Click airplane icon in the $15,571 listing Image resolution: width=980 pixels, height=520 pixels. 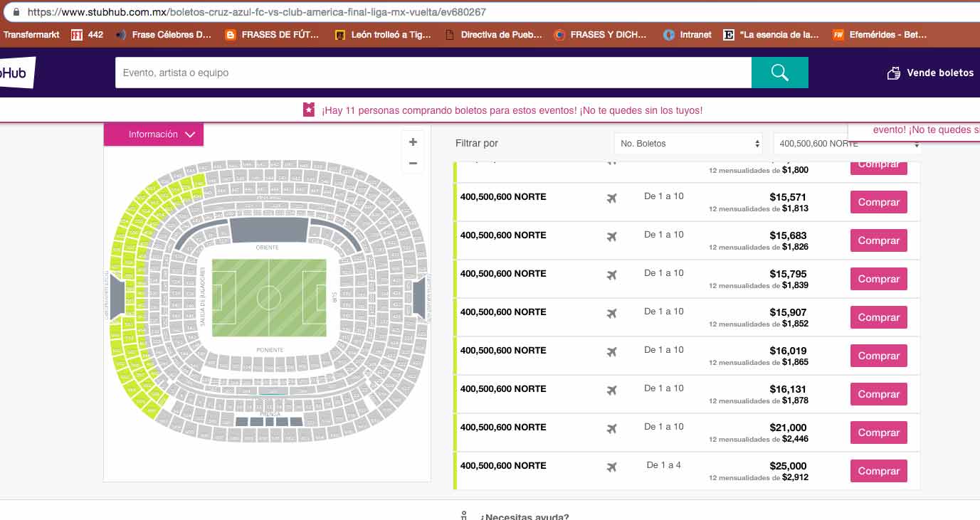click(611, 198)
